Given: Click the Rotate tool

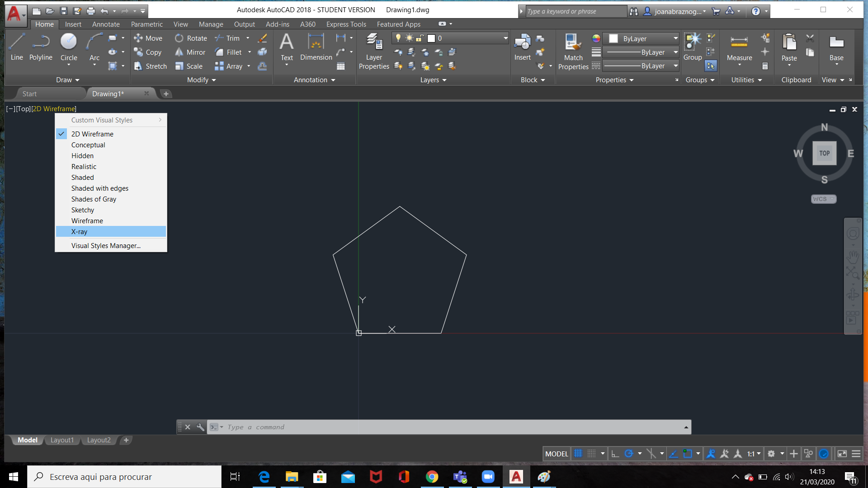Looking at the screenshot, I should click(x=191, y=38).
